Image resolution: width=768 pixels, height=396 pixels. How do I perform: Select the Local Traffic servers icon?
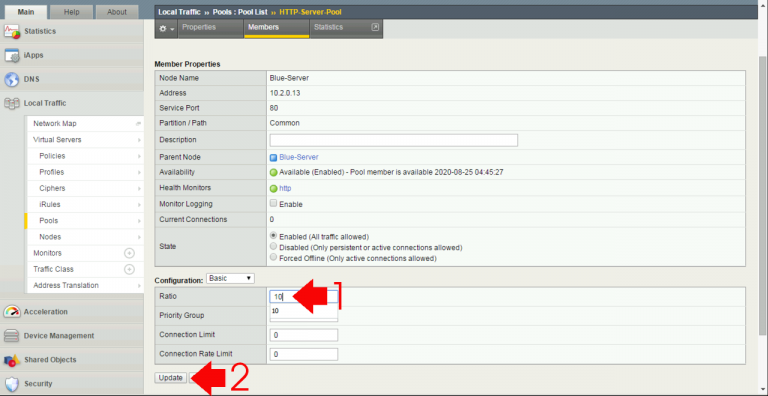(x=12, y=103)
